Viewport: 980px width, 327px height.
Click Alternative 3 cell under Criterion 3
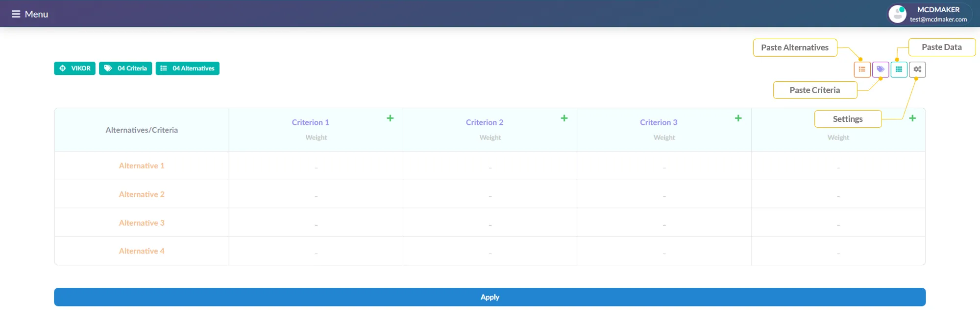[664, 223]
